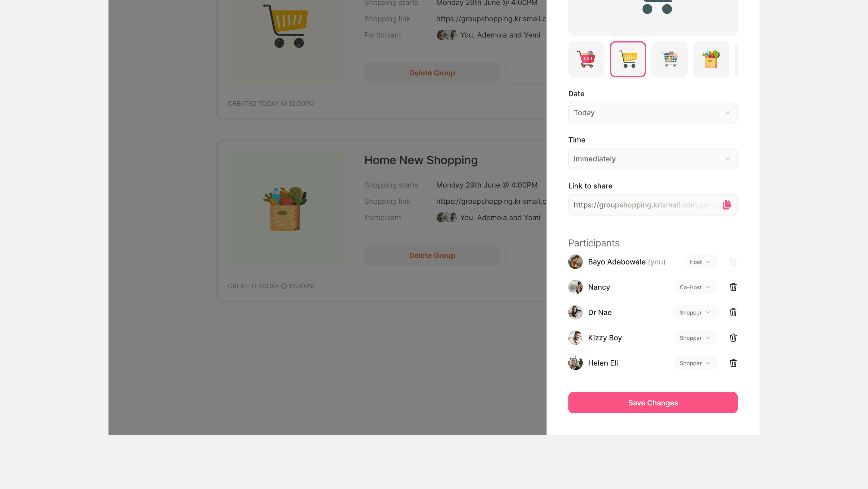The image size is (868, 489).
Task: Open the Date dropdown showing Today
Action: point(653,112)
